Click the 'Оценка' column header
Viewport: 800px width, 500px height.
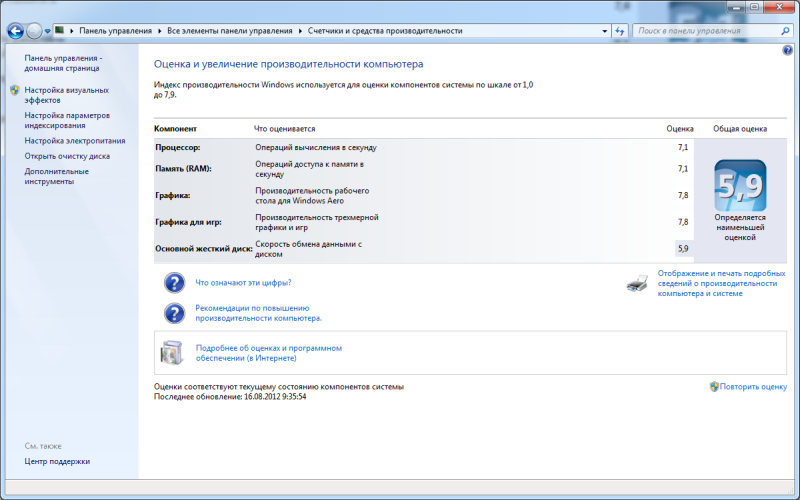click(x=680, y=129)
